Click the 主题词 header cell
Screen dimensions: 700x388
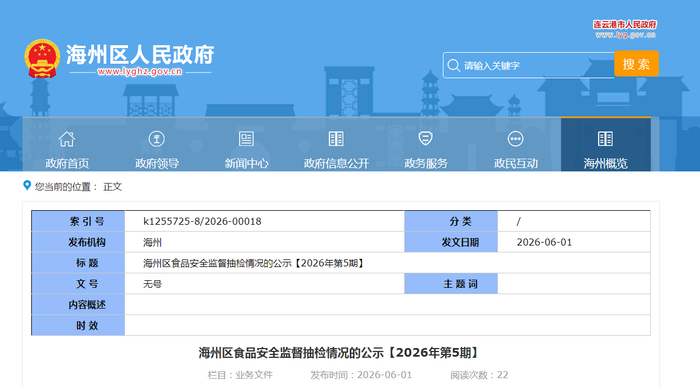(451, 284)
